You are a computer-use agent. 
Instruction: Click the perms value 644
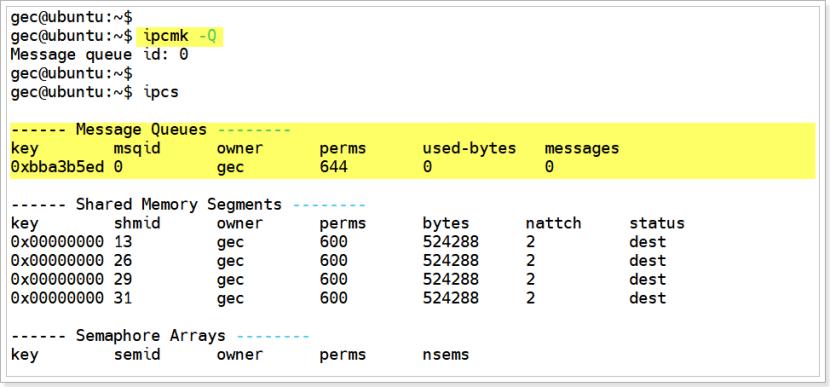(333, 168)
